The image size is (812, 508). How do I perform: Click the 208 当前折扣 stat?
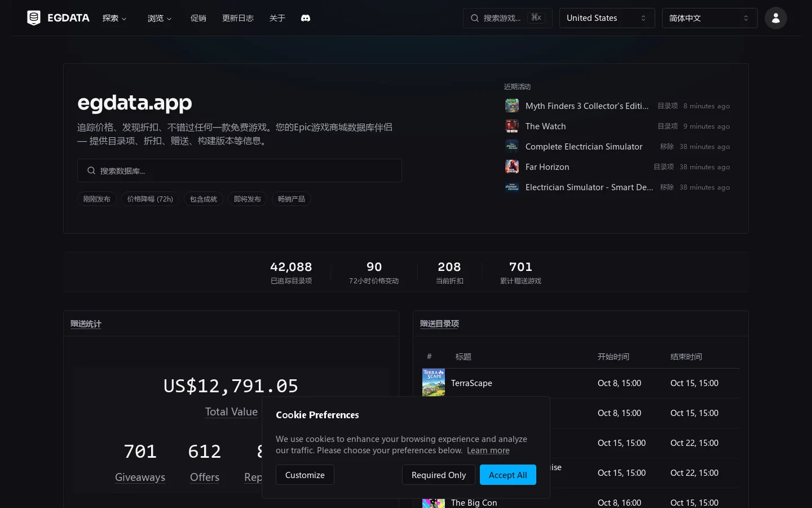449,272
